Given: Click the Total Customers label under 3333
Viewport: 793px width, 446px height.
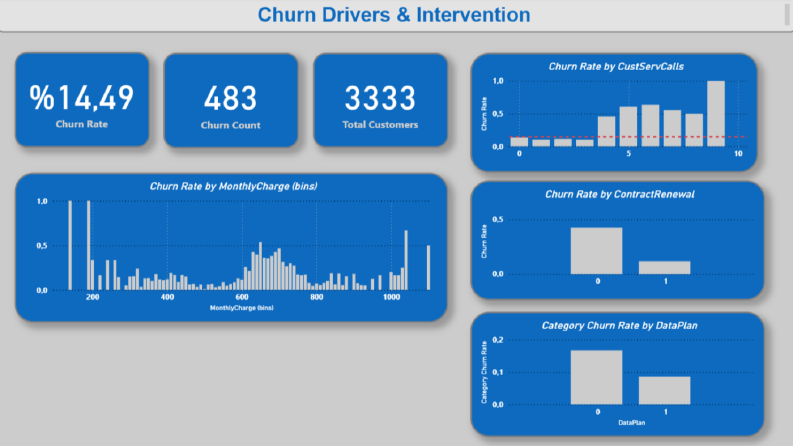Looking at the screenshot, I should 380,124.
